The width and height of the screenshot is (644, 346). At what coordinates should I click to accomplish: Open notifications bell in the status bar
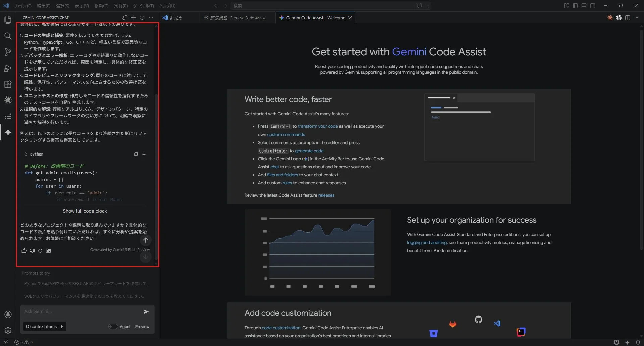(638, 342)
